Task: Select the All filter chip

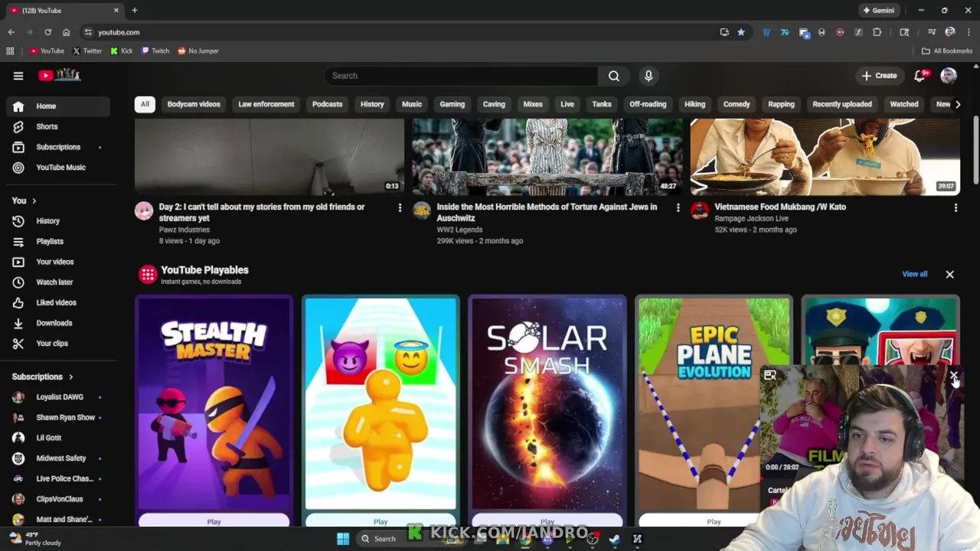Action: coord(145,104)
